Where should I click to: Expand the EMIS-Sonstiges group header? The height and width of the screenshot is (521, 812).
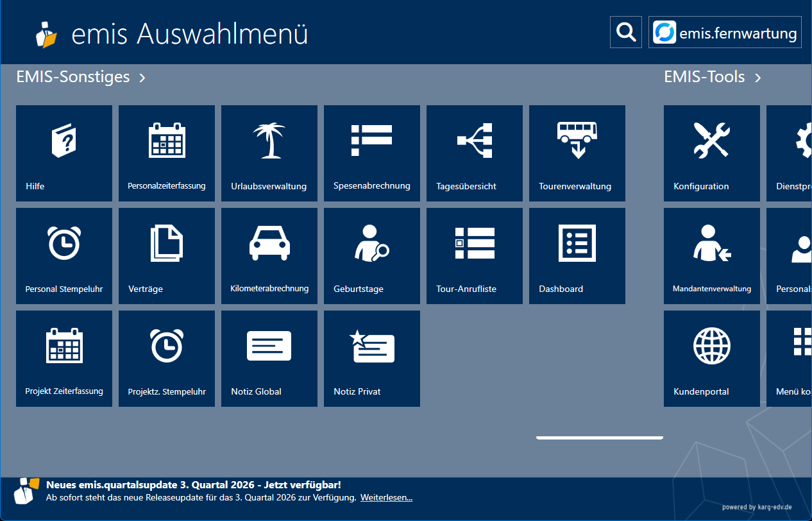81,77
